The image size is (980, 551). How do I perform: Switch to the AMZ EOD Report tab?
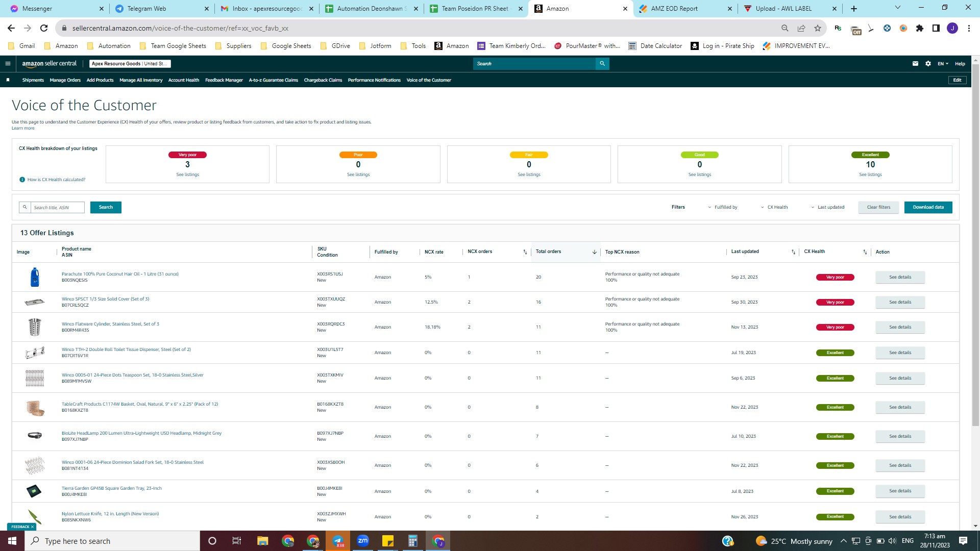tap(686, 9)
